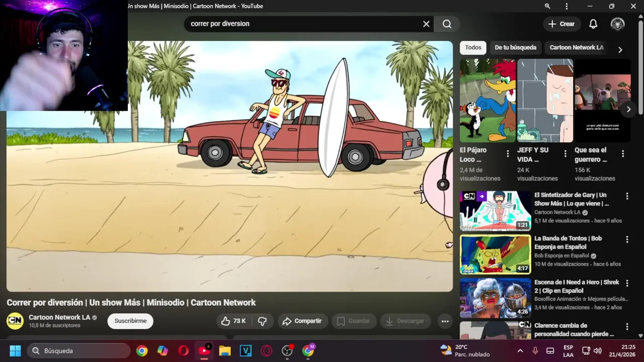644x362 pixels.
Task: Open red Opera browser from the taskbar
Action: [x=184, y=350]
